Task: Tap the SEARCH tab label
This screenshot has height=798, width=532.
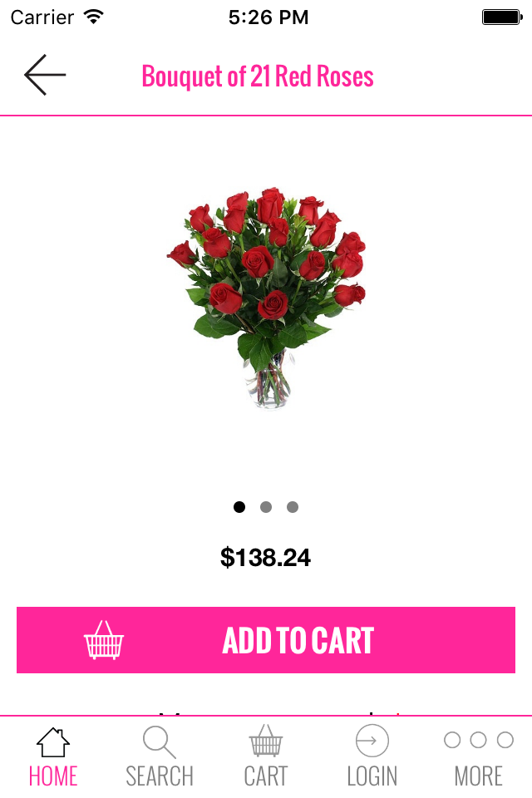Action: [160, 776]
